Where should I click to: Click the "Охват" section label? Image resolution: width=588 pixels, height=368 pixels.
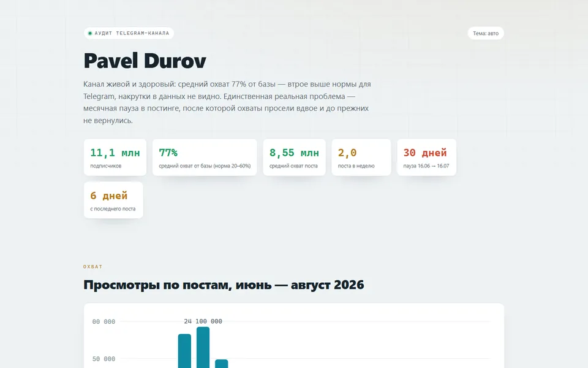pyautogui.click(x=92, y=267)
